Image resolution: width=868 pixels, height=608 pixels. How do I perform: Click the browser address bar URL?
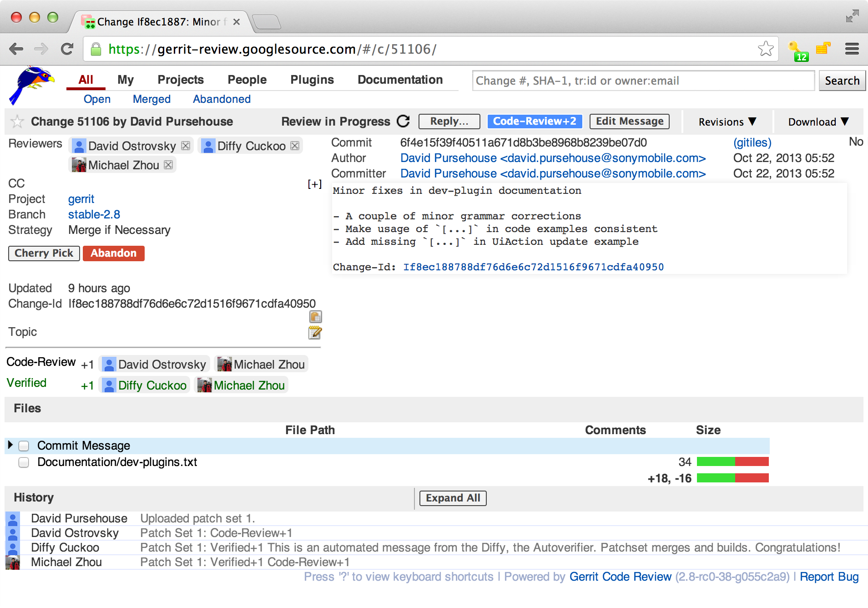tap(272, 49)
